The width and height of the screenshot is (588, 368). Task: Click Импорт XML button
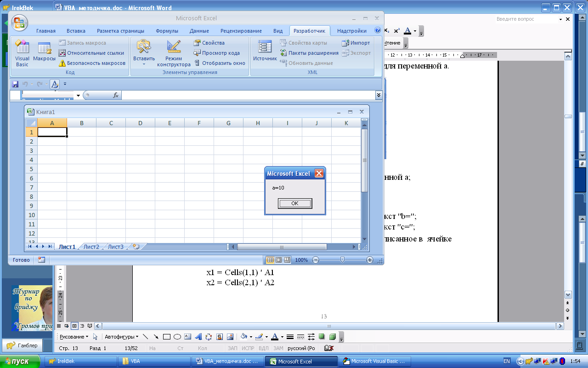click(x=356, y=43)
